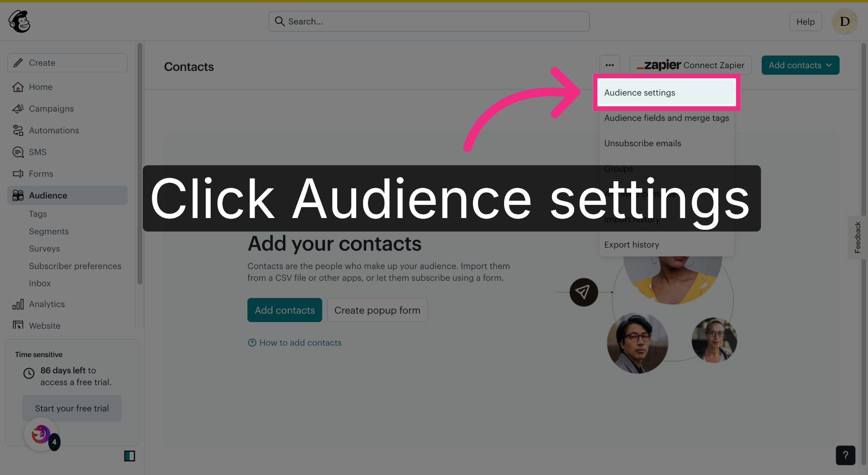The height and width of the screenshot is (475, 868).
Task: Click the Analytics bar chart icon
Action: point(18,304)
